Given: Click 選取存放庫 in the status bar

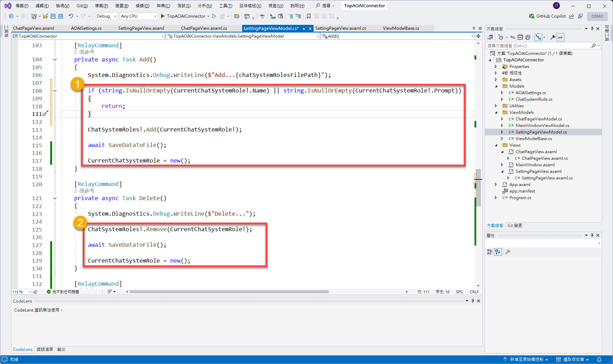Looking at the screenshot, I should click(x=573, y=360).
